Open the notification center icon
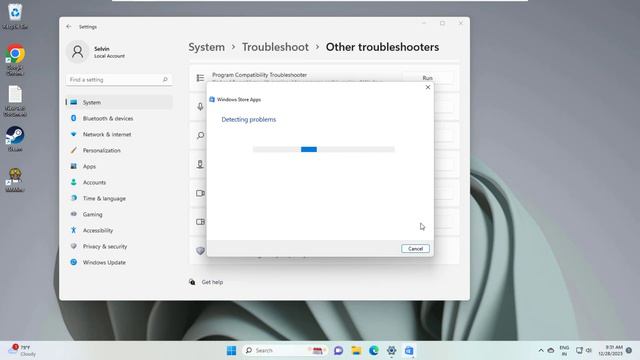Viewport: 640px width, 360px height. (x=629, y=351)
